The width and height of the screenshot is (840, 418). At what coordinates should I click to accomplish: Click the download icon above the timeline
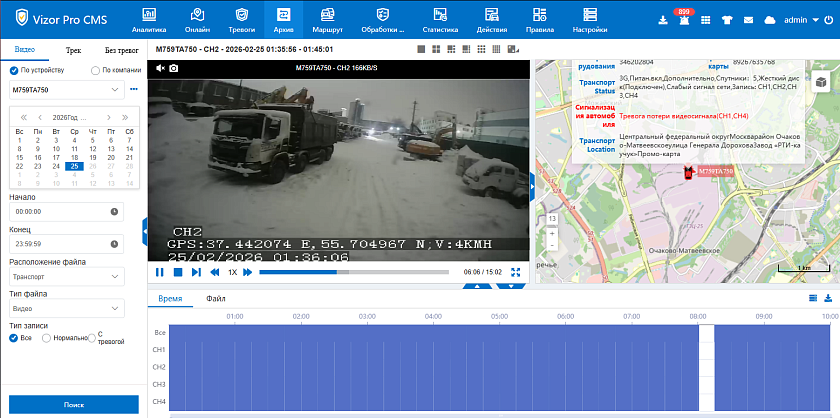click(x=828, y=298)
